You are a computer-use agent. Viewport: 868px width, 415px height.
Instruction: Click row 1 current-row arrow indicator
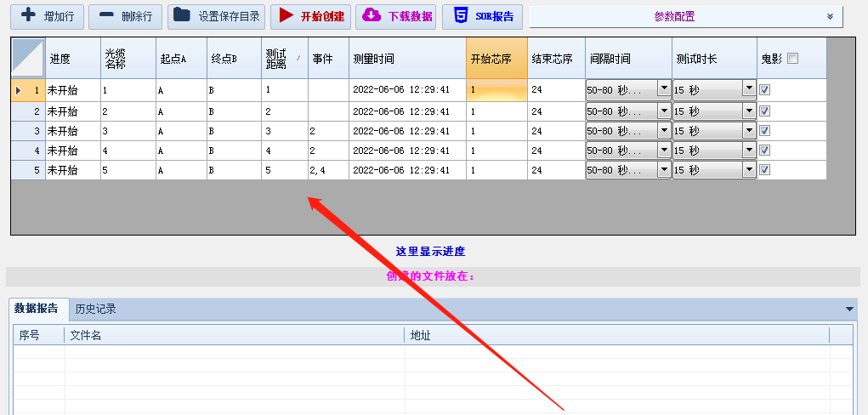(19, 89)
